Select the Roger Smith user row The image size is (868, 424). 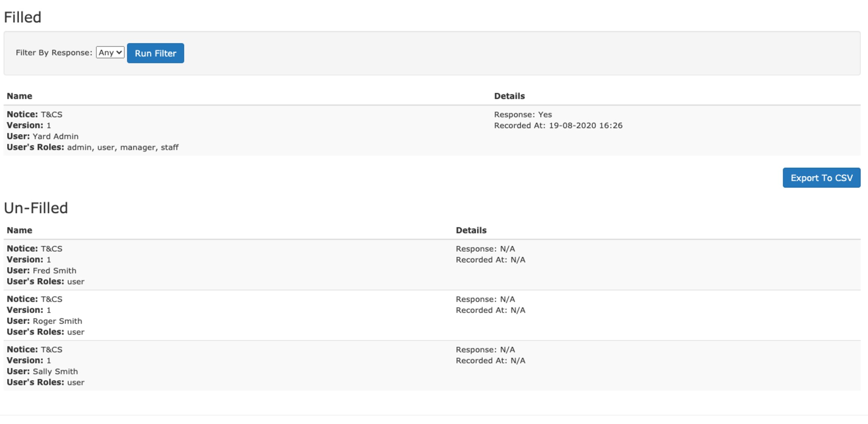coord(432,315)
